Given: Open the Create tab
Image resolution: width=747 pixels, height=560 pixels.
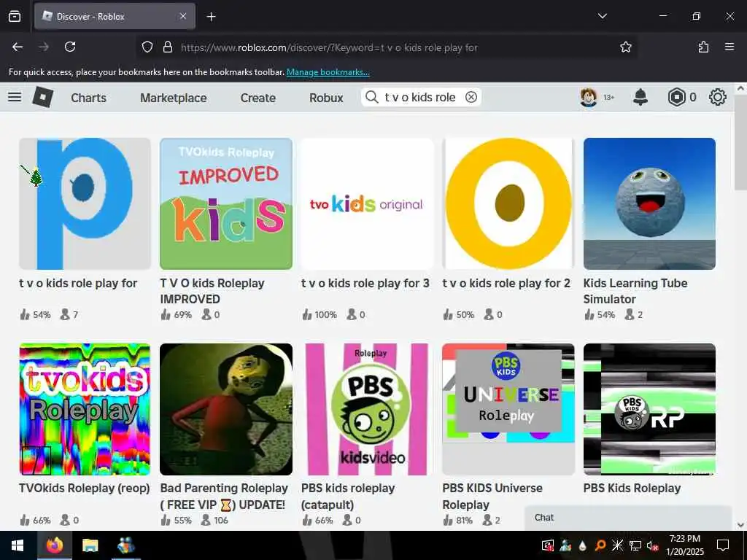Looking at the screenshot, I should 258,98.
